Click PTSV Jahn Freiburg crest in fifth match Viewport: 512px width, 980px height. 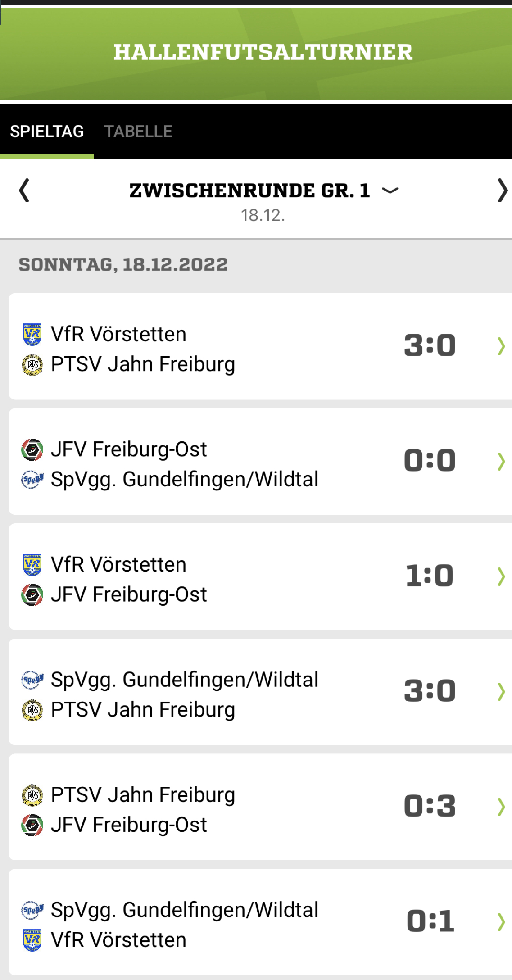(x=32, y=795)
